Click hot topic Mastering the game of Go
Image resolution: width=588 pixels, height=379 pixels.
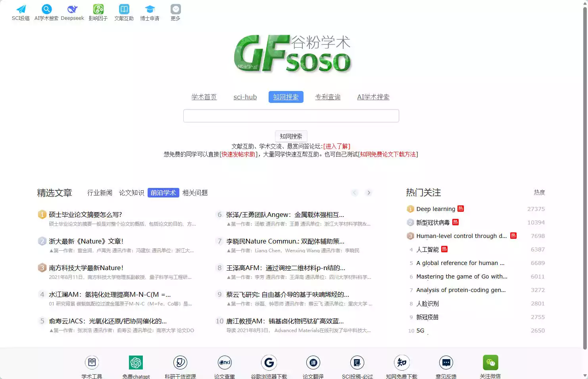click(462, 277)
